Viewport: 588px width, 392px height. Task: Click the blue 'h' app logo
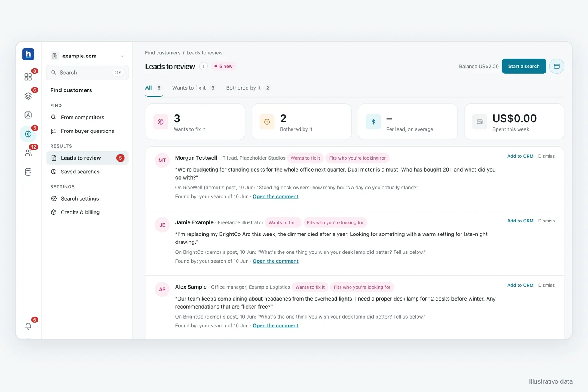tap(28, 54)
